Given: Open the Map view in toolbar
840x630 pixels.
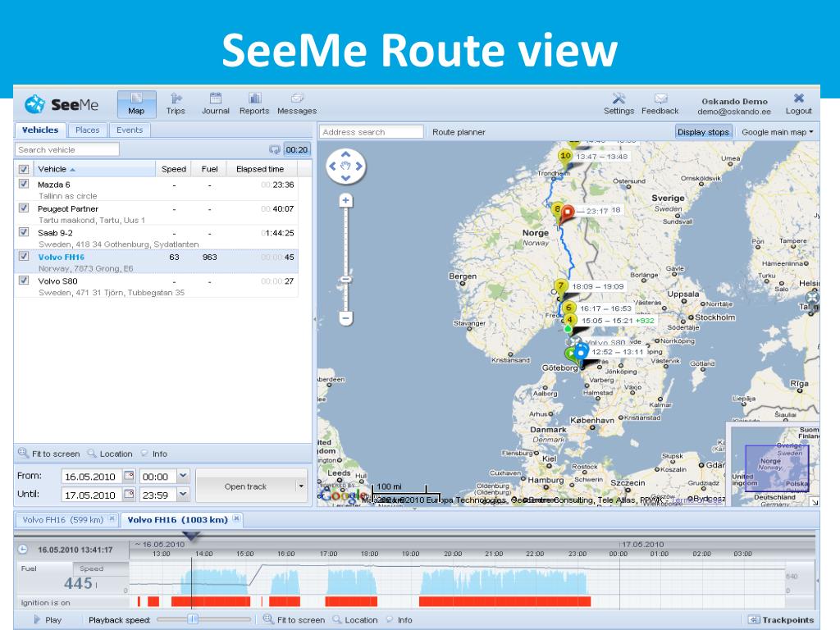Looking at the screenshot, I should [137, 104].
